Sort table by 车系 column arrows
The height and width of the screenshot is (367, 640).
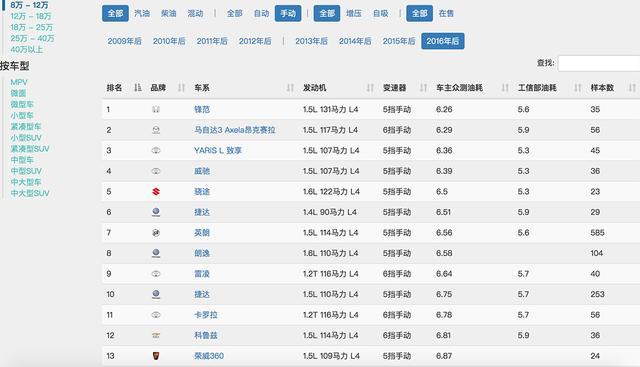290,88
